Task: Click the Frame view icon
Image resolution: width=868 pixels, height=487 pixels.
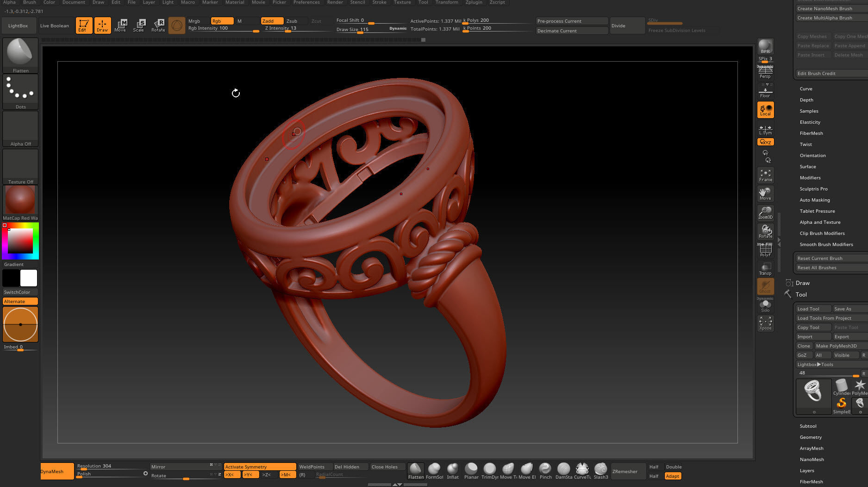Action: tap(765, 175)
